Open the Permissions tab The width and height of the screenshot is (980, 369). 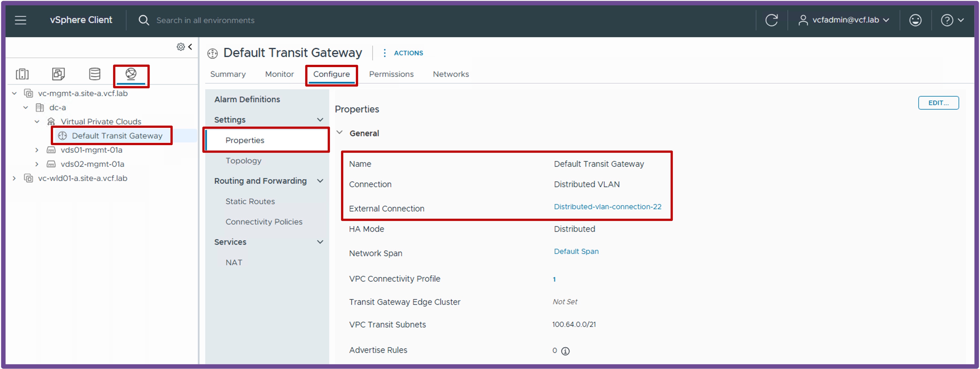tap(391, 74)
